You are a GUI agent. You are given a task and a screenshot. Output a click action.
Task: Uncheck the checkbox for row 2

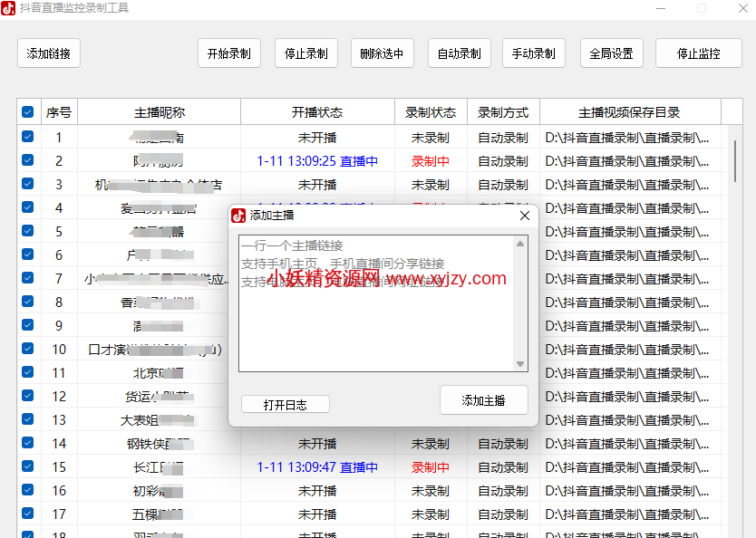pyautogui.click(x=28, y=160)
